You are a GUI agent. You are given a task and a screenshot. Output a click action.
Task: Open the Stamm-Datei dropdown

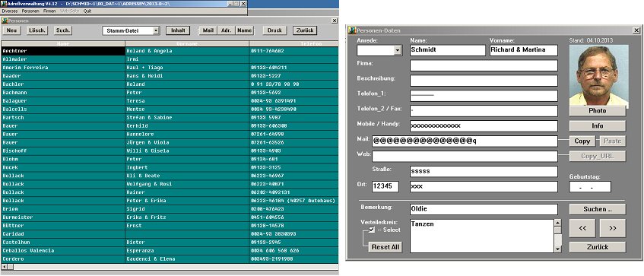tap(156, 30)
